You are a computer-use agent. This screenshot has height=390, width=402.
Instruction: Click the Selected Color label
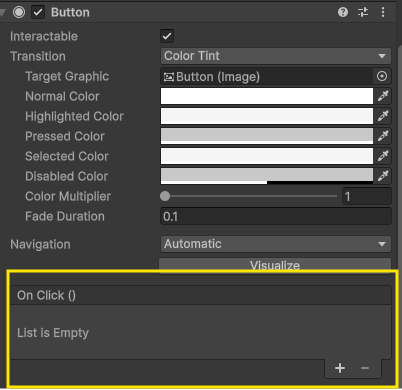[x=67, y=156]
